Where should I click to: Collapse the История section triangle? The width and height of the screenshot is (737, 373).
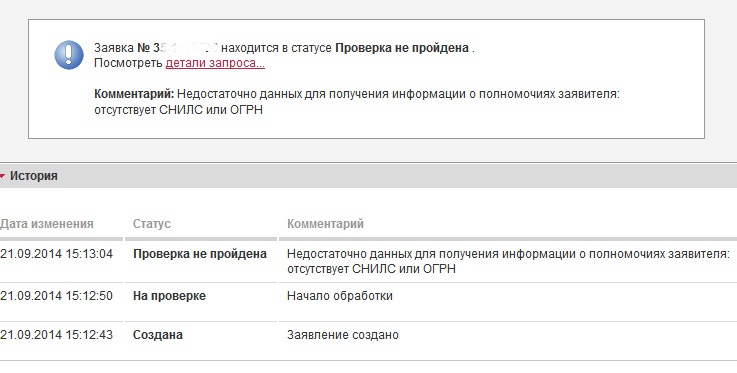point(2,176)
